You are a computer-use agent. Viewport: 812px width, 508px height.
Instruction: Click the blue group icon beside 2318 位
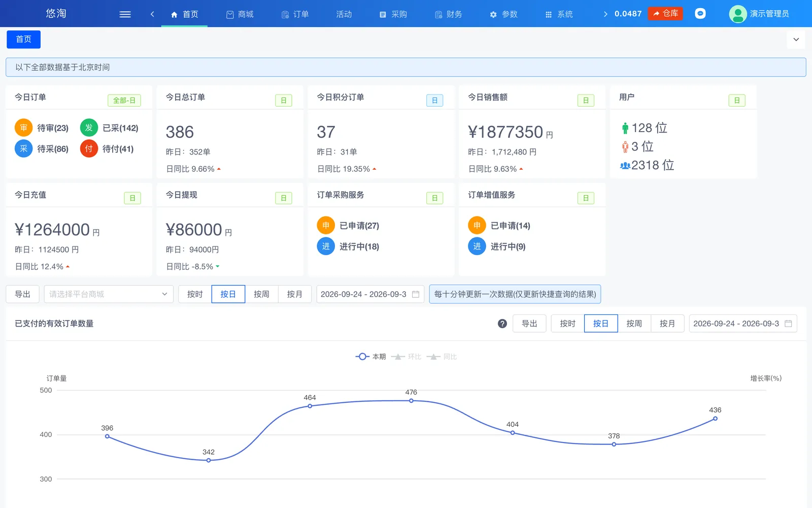tap(625, 166)
